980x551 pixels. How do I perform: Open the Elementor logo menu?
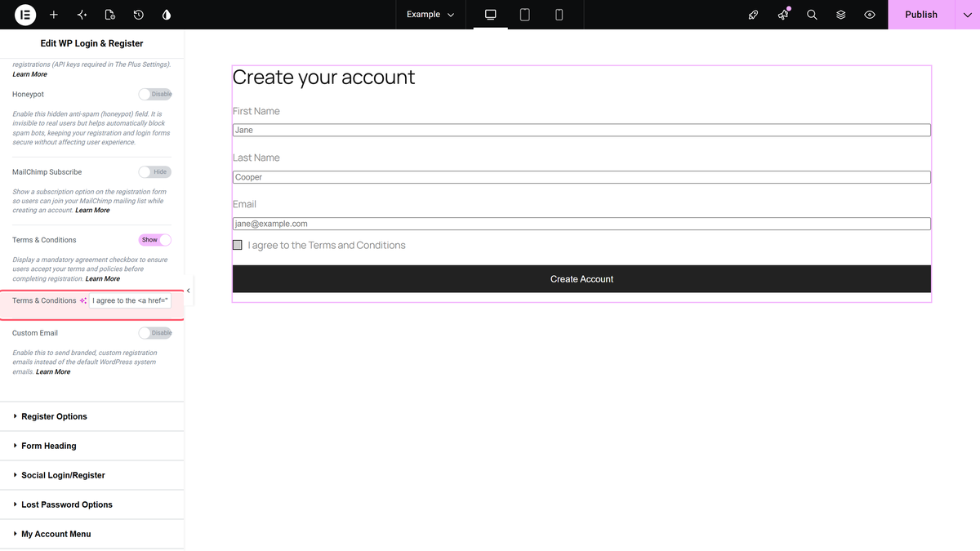24,15
